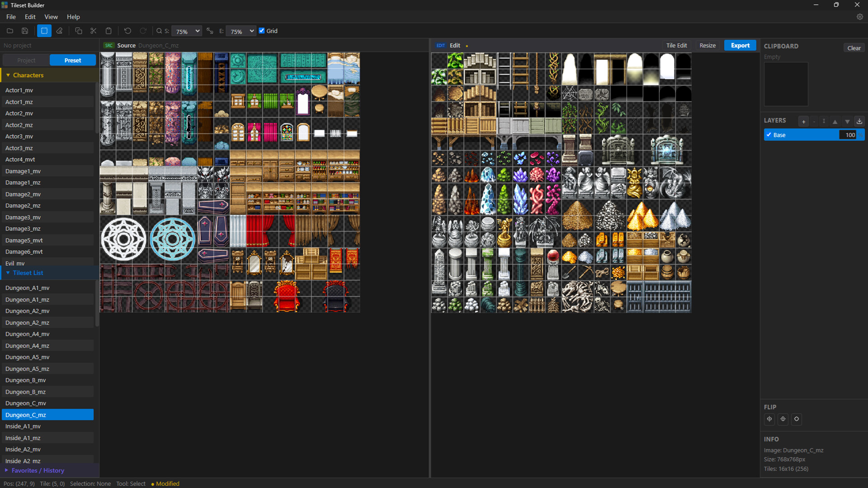The height and width of the screenshot is (488, 868).
Task: Toggle the zoom link chain icon
Action: coord(210,31)
